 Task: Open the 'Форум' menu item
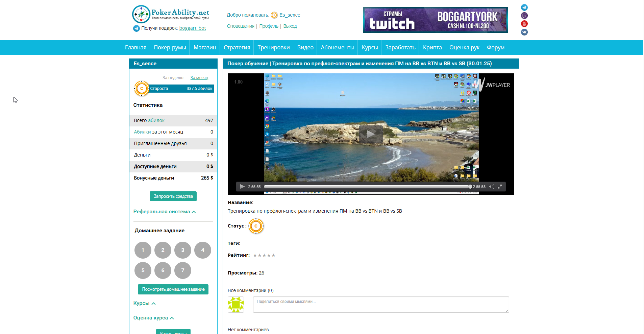[496, 48]
